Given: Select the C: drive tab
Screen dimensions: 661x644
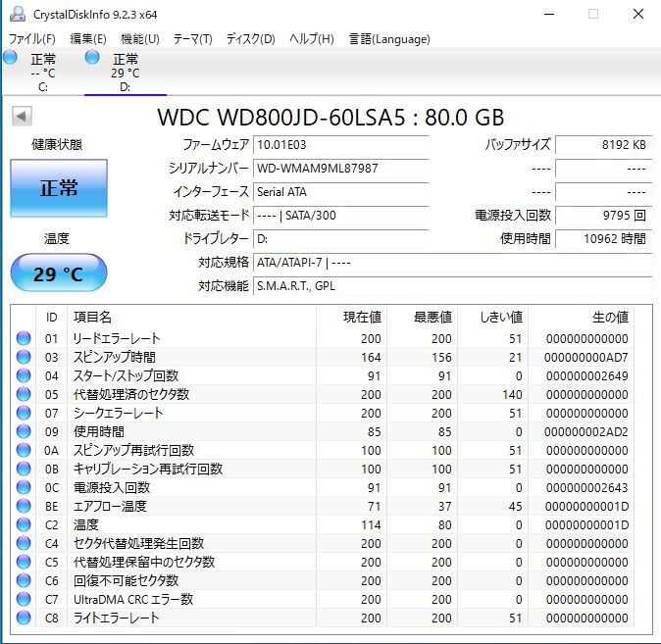Looking at the screenshot, I should pos(42,73).
